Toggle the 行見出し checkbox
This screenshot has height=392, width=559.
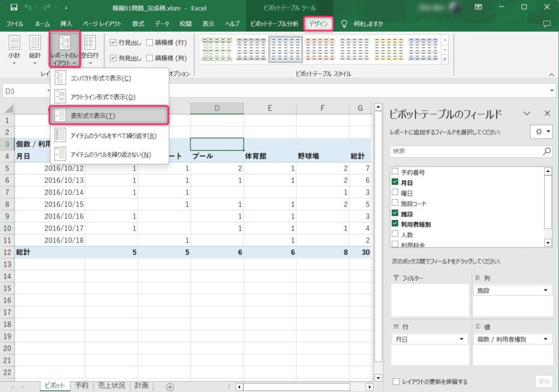click(114, 43)
